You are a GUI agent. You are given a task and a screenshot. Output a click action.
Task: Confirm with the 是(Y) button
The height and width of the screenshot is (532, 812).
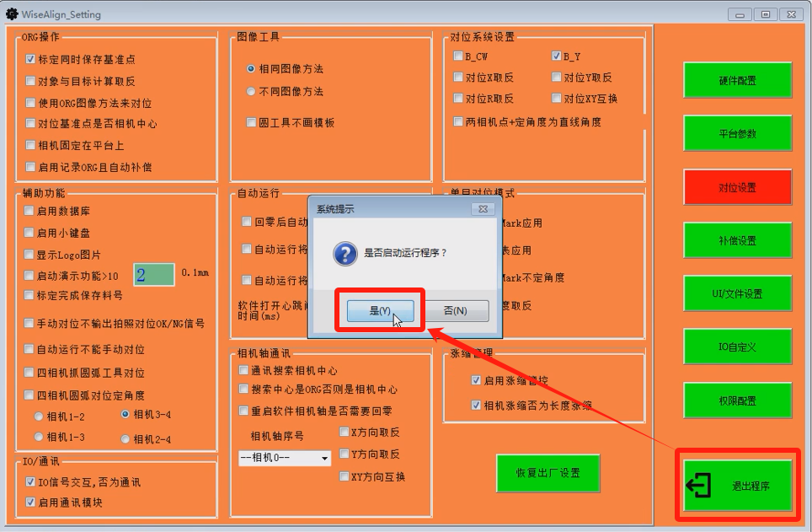click(380, 310)
